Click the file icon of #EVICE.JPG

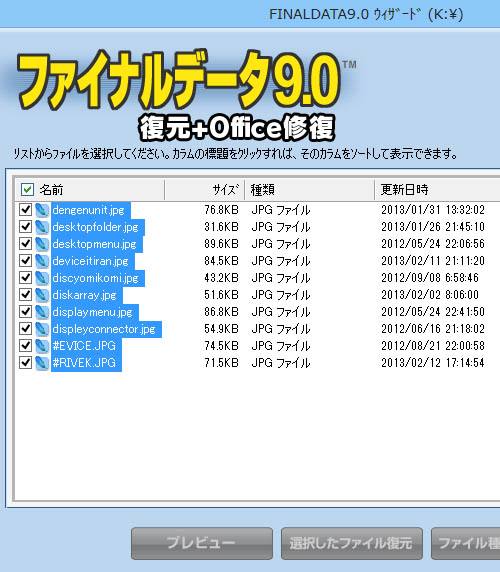[42, 346]
